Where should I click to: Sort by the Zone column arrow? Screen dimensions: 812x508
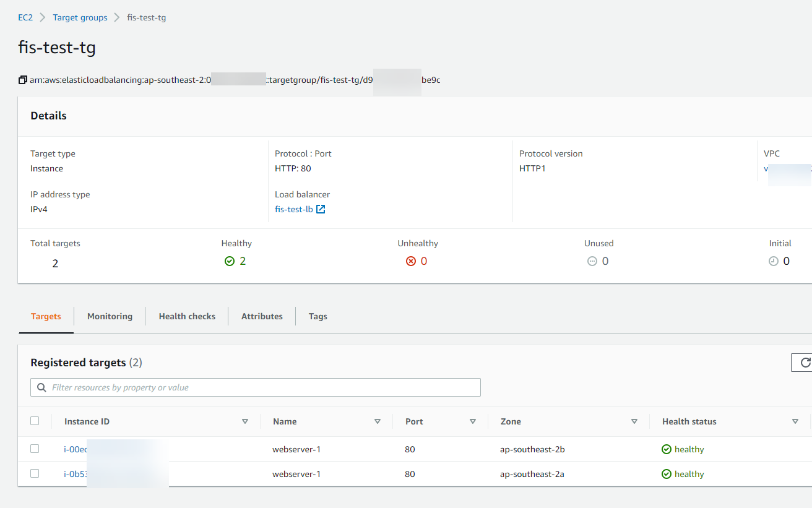[x=634, y=421]
